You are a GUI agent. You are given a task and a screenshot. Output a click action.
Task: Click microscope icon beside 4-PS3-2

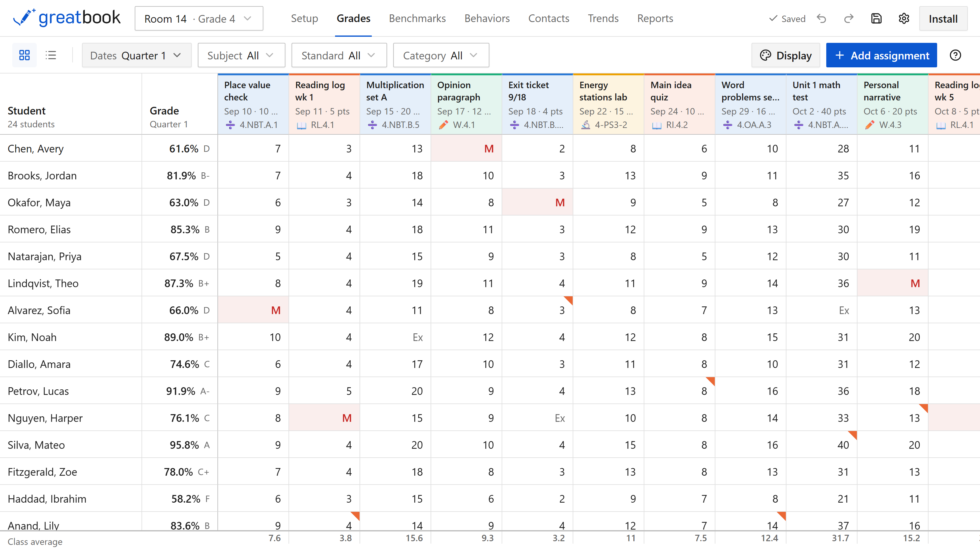click(x=586, y=125)
